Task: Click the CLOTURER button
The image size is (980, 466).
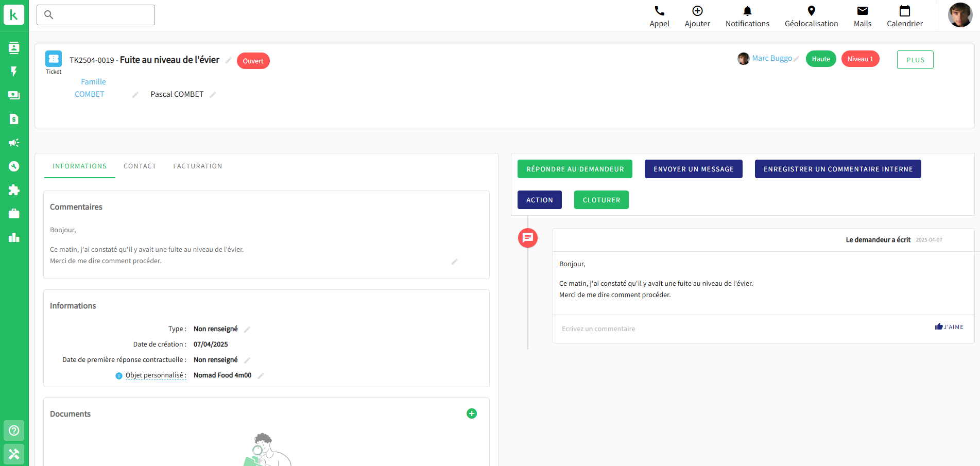Action: [x=601, y=200]
